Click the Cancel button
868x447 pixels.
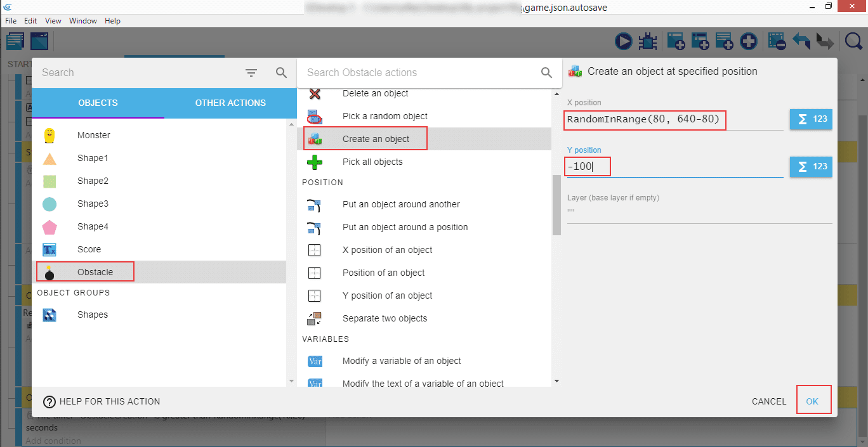[x=768, y=401]
